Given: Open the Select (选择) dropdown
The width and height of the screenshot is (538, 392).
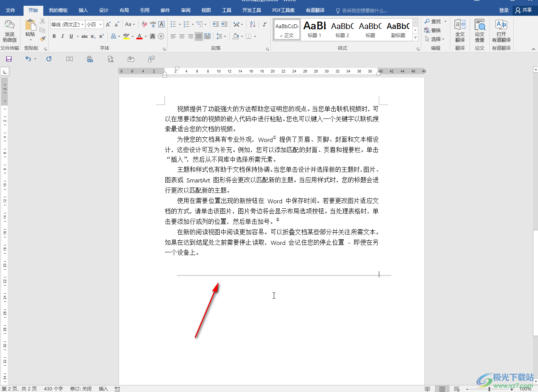Looking at the screenshot, I should pyautogui.click(x=435, y=39).
